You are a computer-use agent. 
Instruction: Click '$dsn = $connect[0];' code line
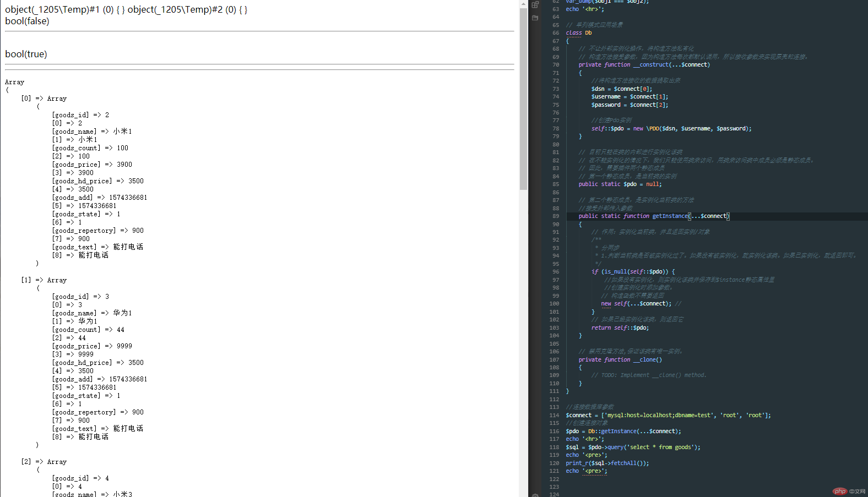(x=621, y=89)
